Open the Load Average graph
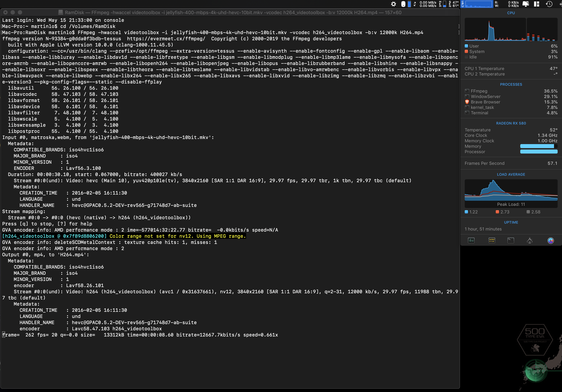This screenshot has width=562, height=392. pos(511,190)
